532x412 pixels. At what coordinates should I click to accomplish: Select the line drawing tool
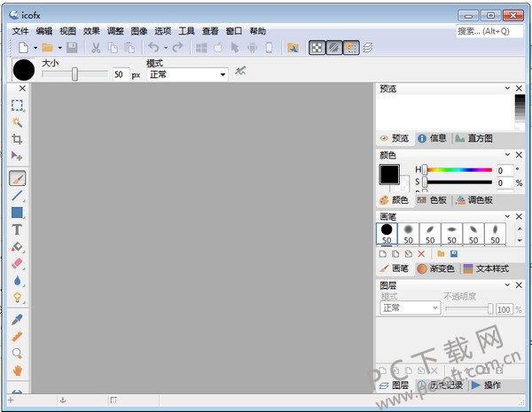tap(17, 196)
